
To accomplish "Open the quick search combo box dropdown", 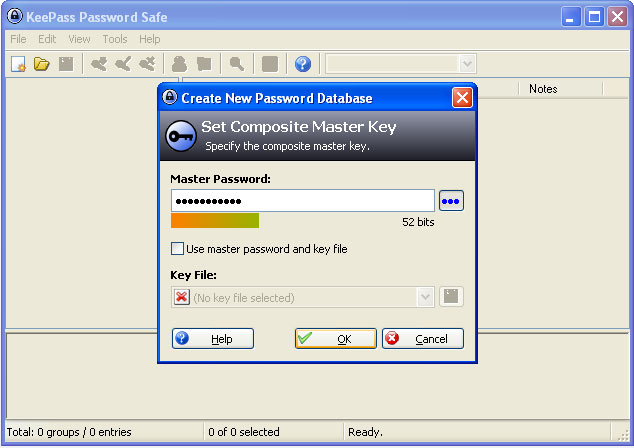I will coord(467,64).
